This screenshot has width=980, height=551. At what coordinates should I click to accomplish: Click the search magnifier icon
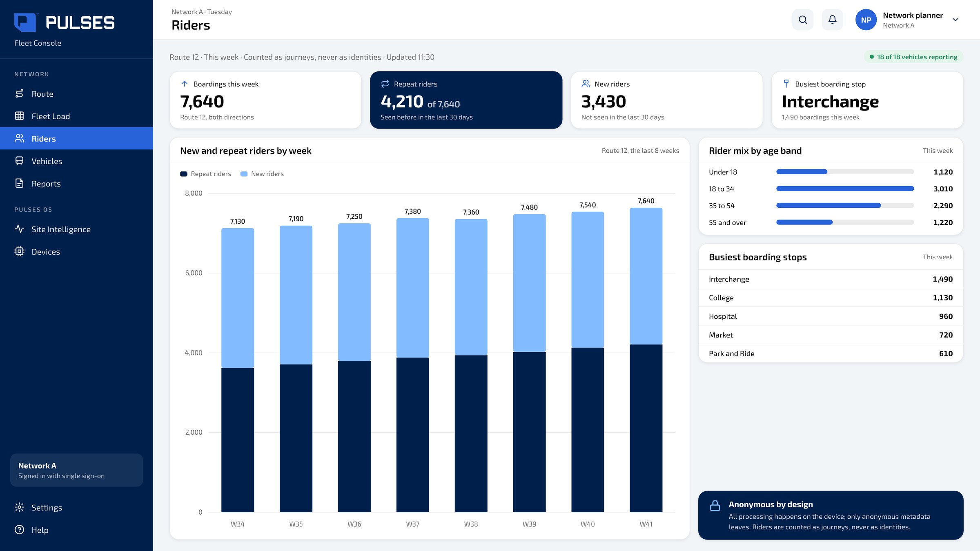click(x=802, y=20)
